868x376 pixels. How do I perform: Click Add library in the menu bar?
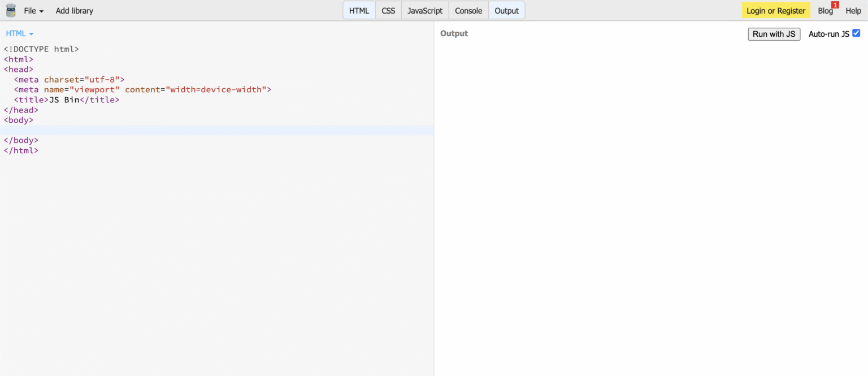point(74,10)
